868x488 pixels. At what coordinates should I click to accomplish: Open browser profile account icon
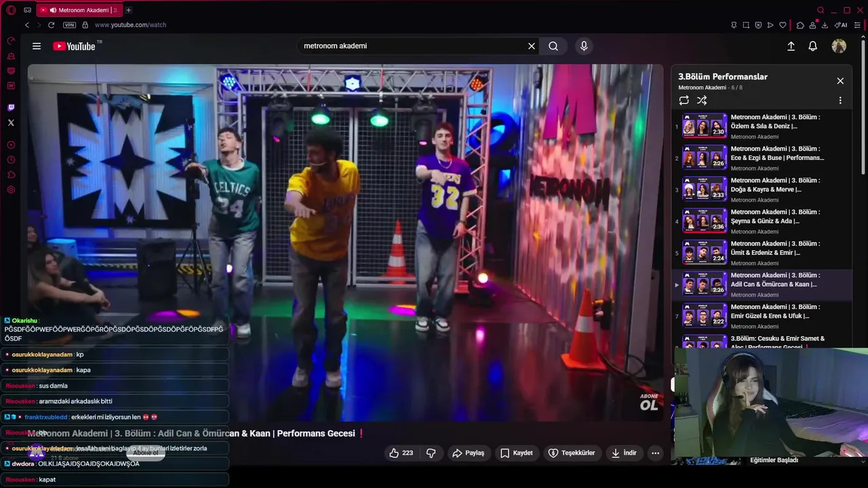pyautogui.click(x=812, y=25)
